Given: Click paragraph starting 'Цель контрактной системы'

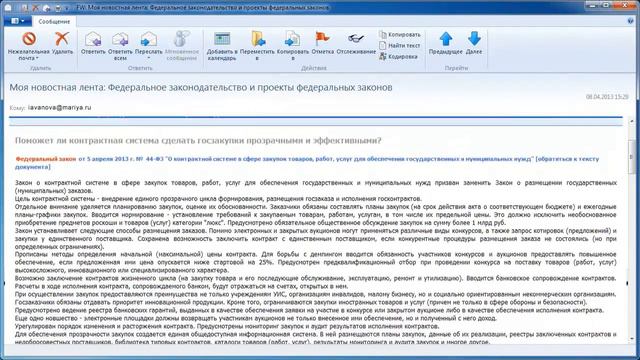Looking at the screenshot, I should [x=218, y=199].
